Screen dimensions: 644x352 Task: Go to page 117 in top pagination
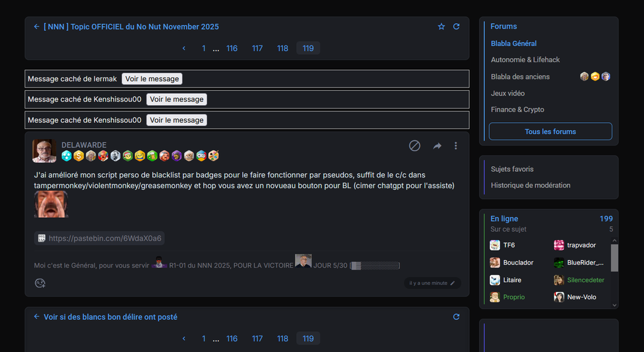[257, 48]
